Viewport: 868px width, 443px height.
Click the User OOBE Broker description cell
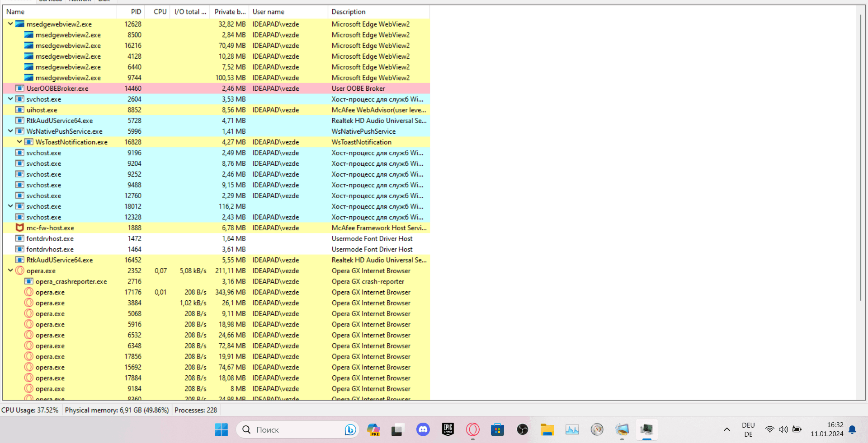coord(358,89)
